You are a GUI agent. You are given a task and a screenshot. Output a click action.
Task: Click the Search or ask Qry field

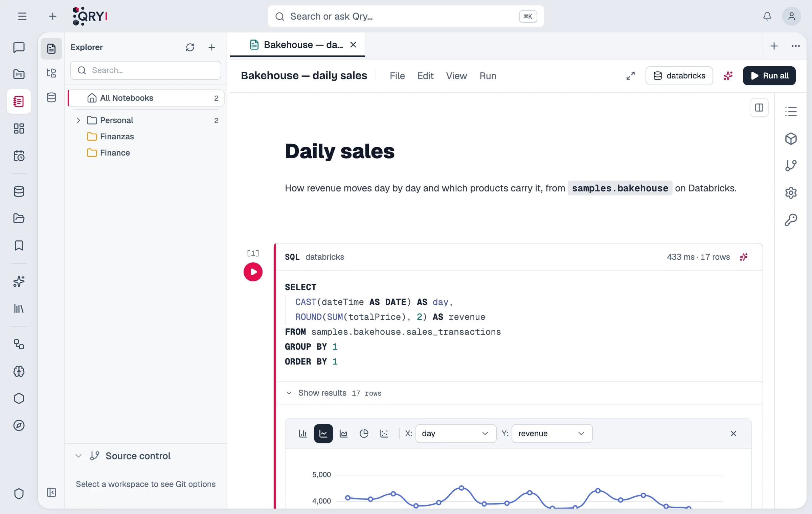coord(406,16)
